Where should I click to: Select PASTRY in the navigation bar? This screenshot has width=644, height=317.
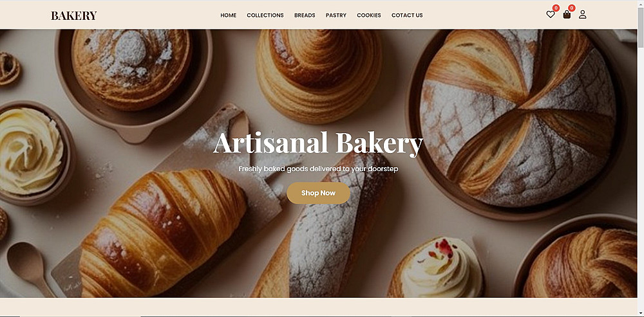tap(336, 15)
